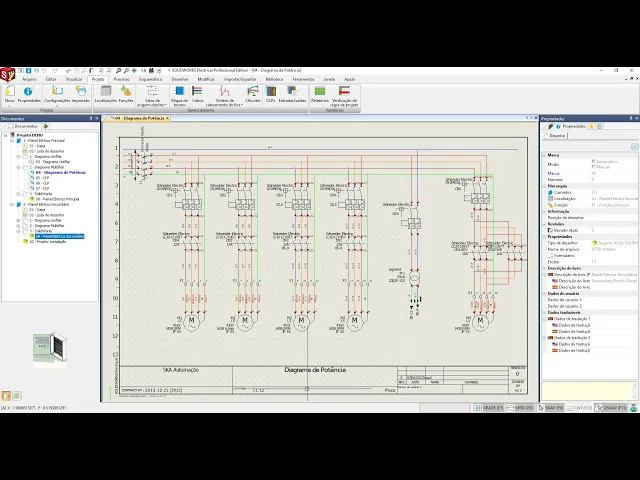Collapse Hierarquia section in Propriedades

(544, 186)
